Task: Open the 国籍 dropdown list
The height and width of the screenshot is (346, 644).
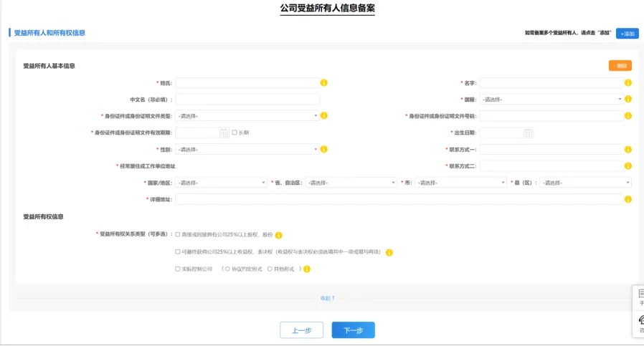Action: pyautogui.click(x=551, y=100)
